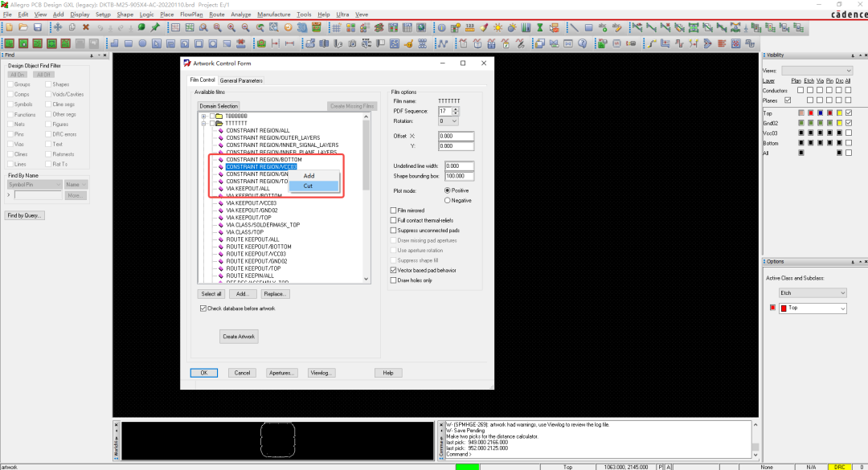This screenshot has width=868, height=470.
Task: Click the Create Artwork button
Action: [239, 337]
